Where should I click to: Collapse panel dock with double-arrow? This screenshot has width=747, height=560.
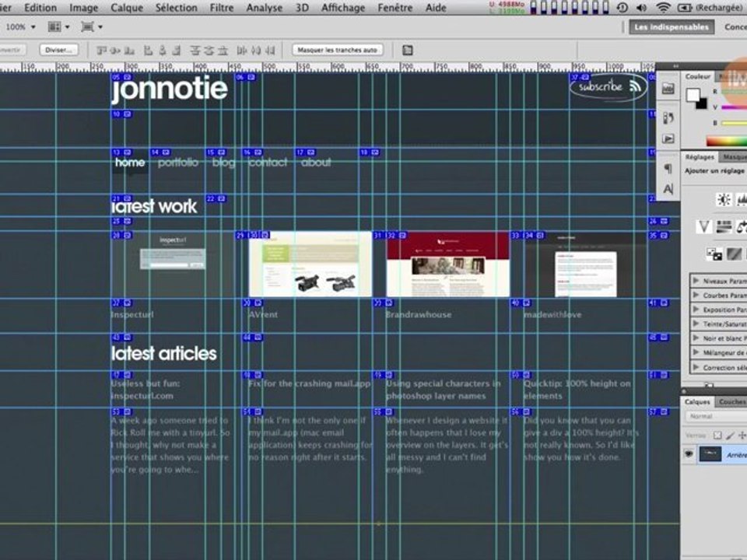point(675,66)
